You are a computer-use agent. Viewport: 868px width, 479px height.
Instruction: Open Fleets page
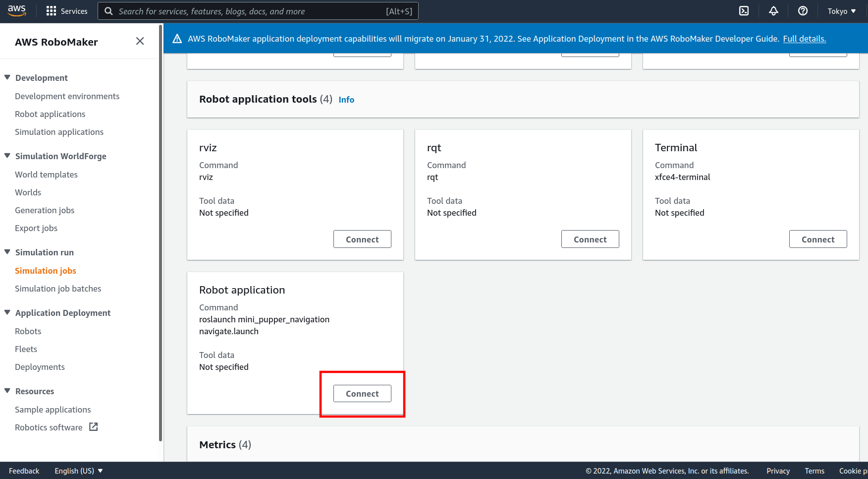click(26, 349)
